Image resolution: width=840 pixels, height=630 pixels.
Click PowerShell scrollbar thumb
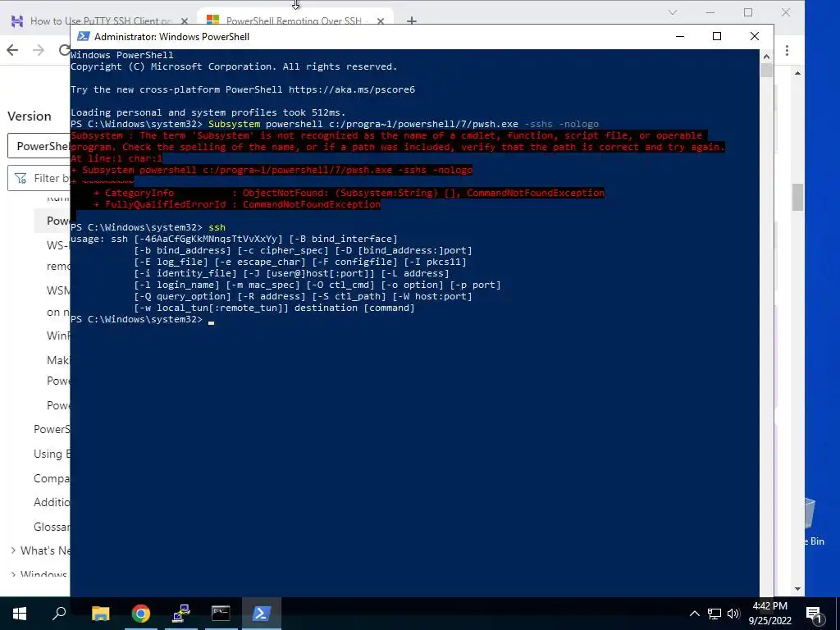767,71
